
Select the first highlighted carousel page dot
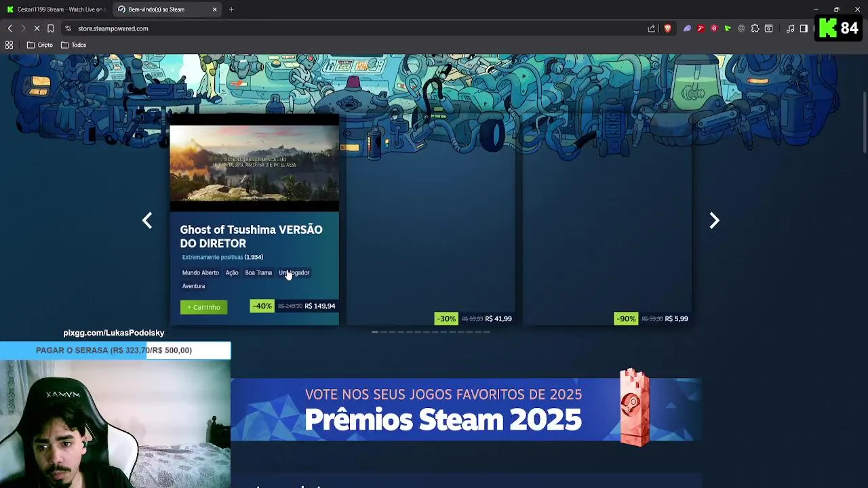coord(375,332)
